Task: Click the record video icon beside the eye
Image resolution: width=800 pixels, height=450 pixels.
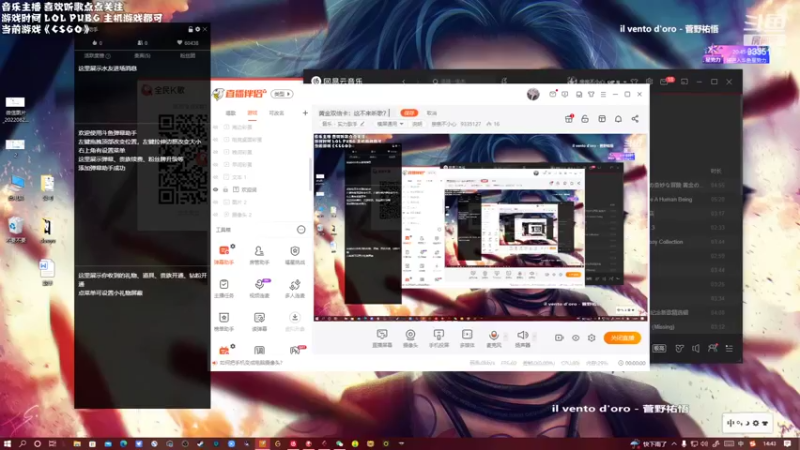Action: [559, 338]
